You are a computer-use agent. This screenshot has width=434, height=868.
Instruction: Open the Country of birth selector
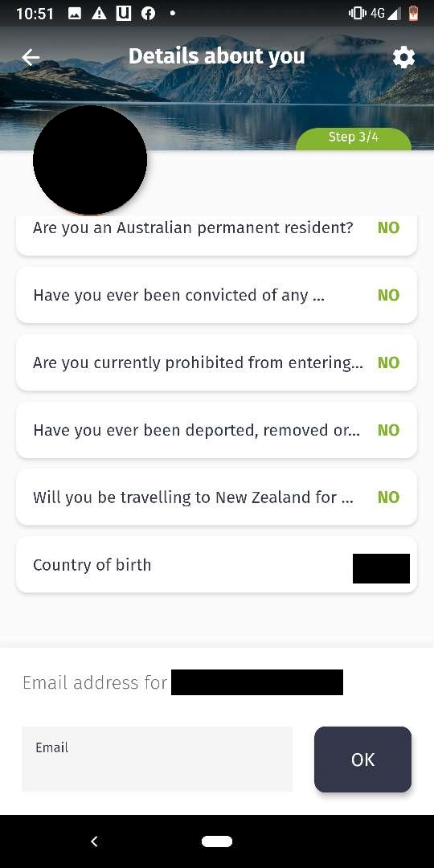point(216,565)
